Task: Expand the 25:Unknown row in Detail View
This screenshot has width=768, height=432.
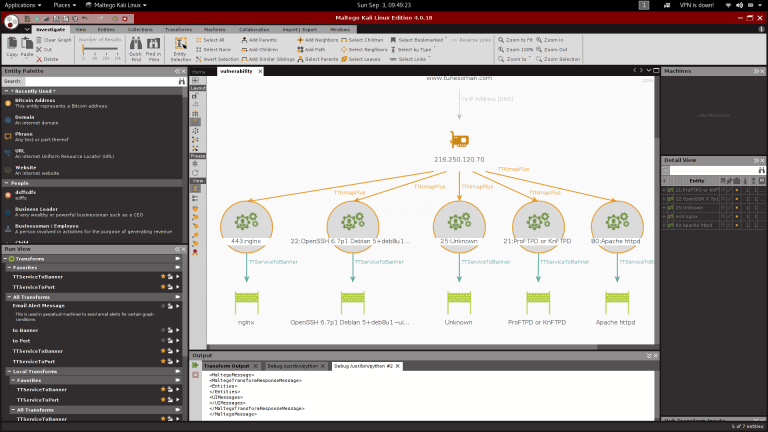Action: (x=665, y=208)
